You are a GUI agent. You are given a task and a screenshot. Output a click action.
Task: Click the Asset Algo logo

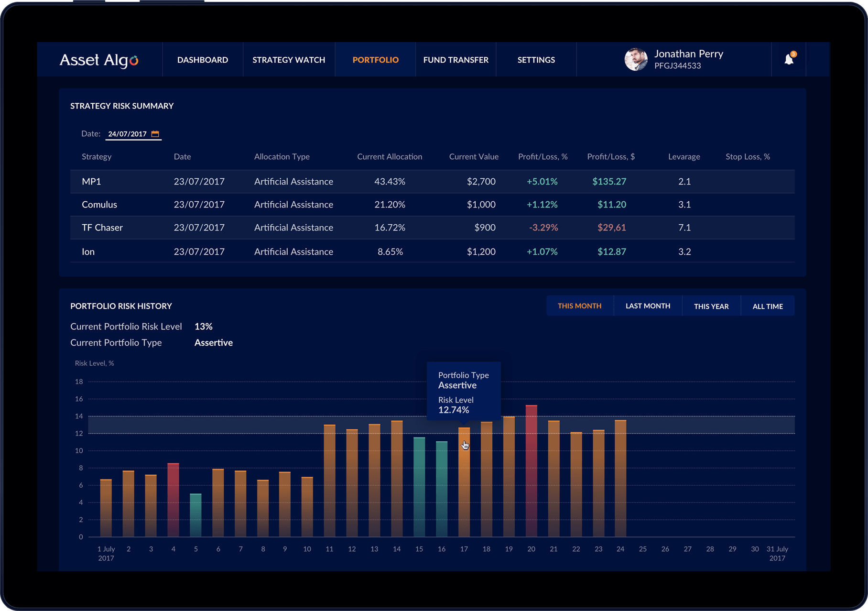[99, 60]
